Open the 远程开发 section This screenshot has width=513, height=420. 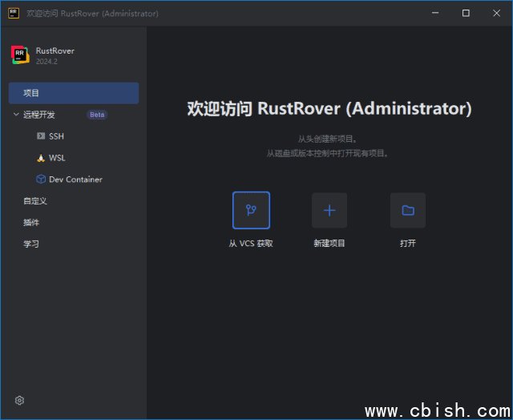[39, 115]
